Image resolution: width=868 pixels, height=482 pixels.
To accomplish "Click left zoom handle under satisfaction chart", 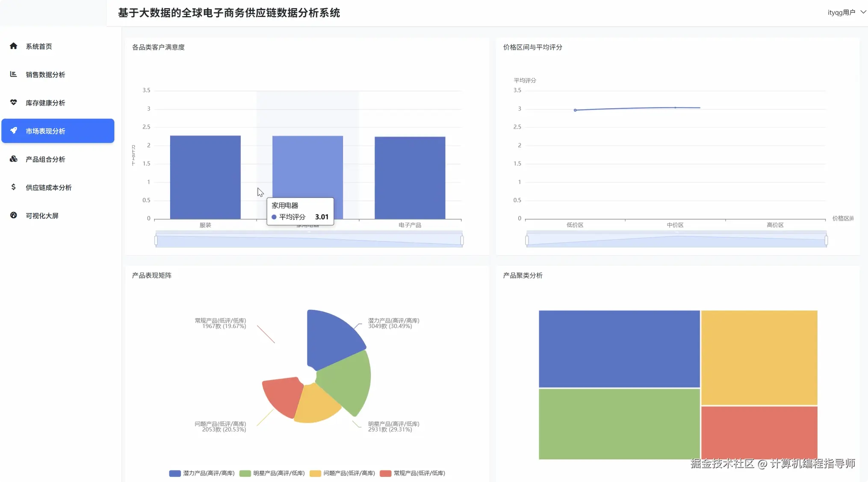I will click(x=156, y=241).
